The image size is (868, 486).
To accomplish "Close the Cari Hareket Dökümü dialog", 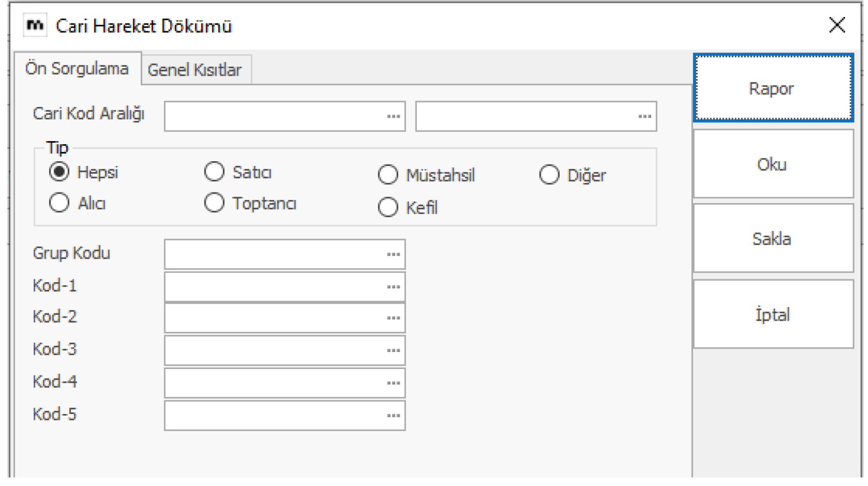I will pos(837,25).
